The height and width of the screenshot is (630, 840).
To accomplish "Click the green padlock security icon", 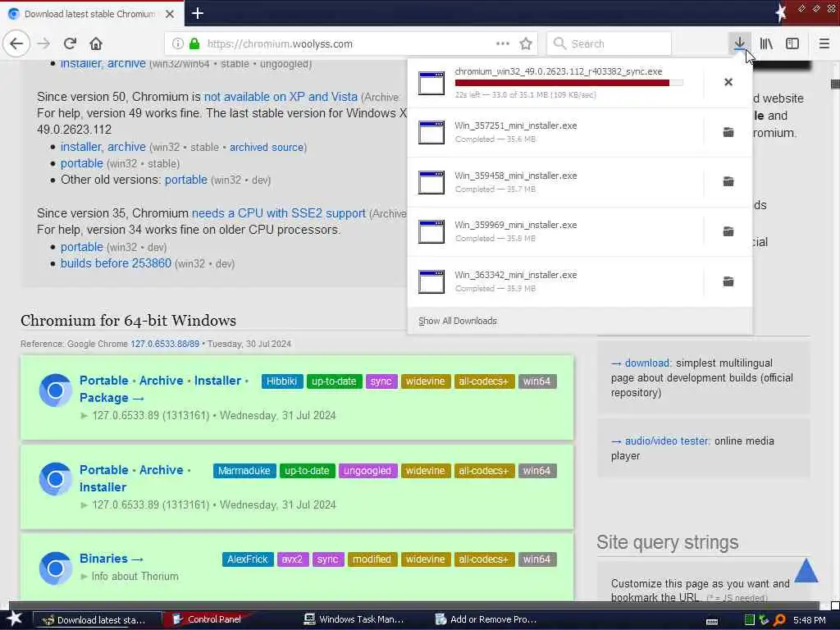I will click(x=194, y=44).
